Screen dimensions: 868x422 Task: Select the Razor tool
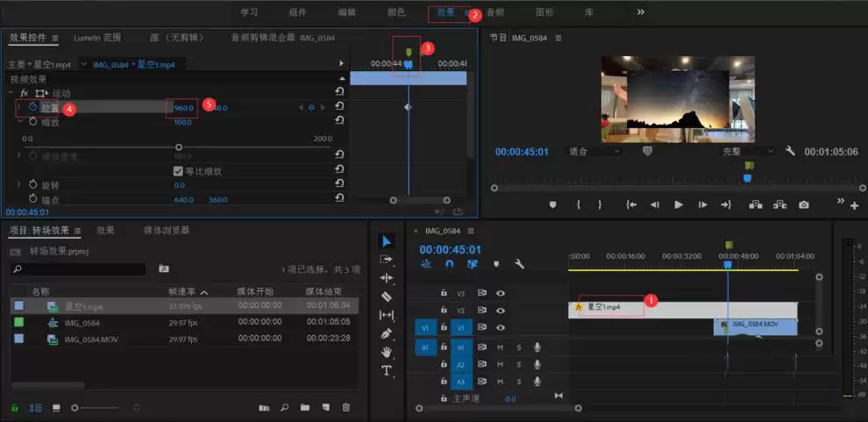tap(387, 297)
